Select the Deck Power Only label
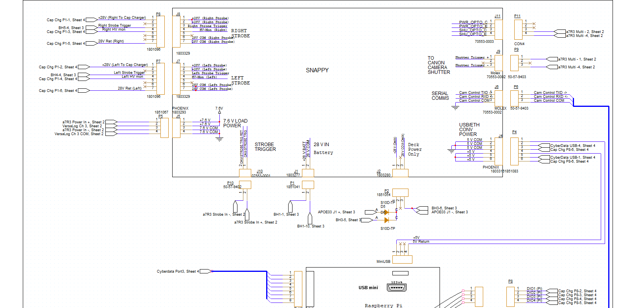Image resolution: width=644 pixels, height=308 pixels. [415, 150]
